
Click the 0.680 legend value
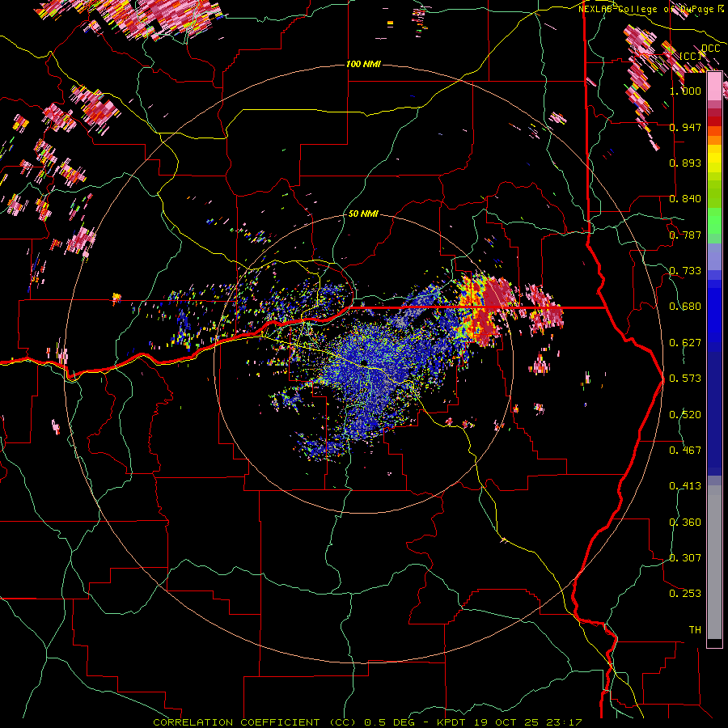(685, 307)
